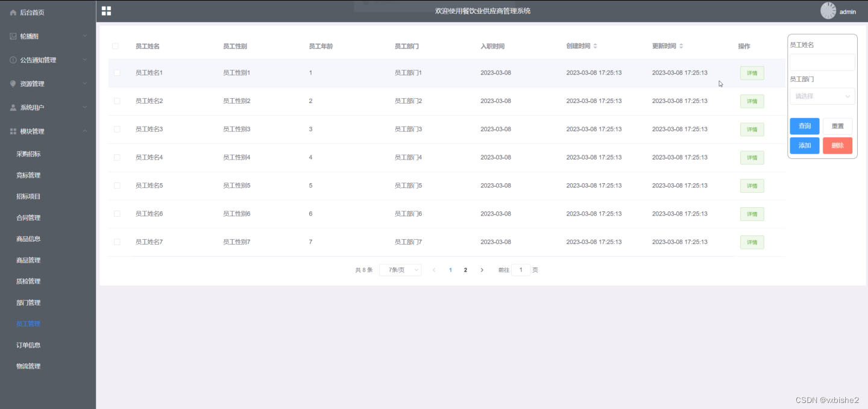The image size is (868, 409).
Task: Open 商品管理 submenu item
Action: click(28, 260)
